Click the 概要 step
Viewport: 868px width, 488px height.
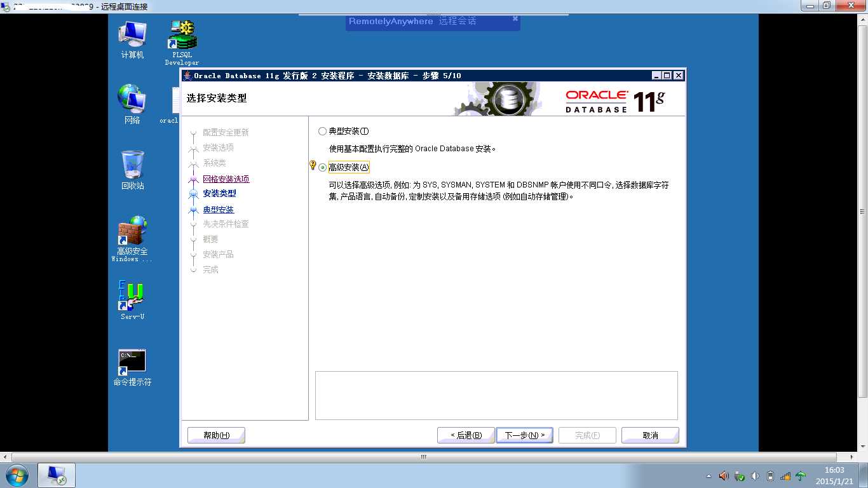point(210,240)
